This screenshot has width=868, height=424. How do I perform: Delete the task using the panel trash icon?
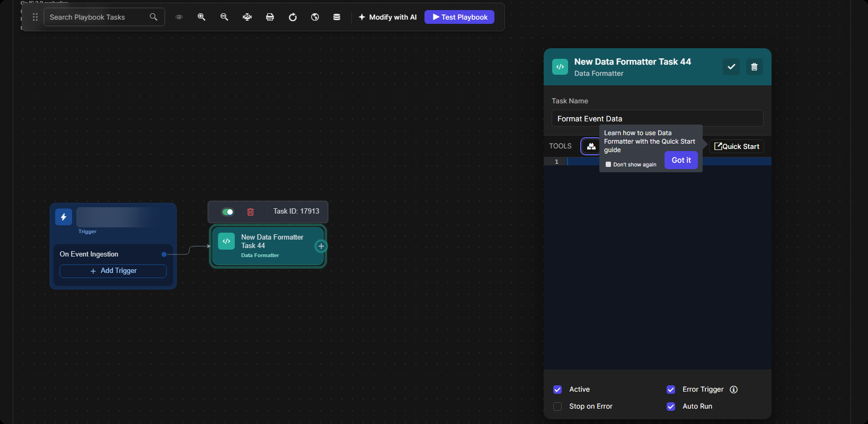coord(755,67)
